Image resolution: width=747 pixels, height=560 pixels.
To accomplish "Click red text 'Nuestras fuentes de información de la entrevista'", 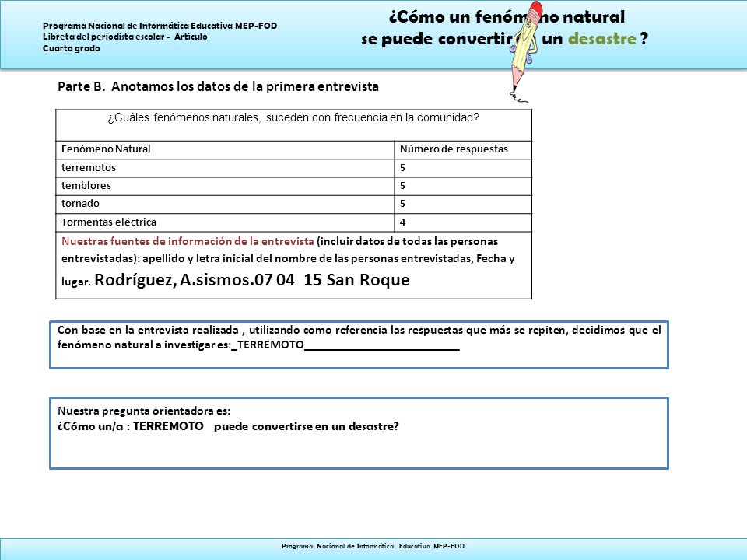I will (x=188, y=241).
